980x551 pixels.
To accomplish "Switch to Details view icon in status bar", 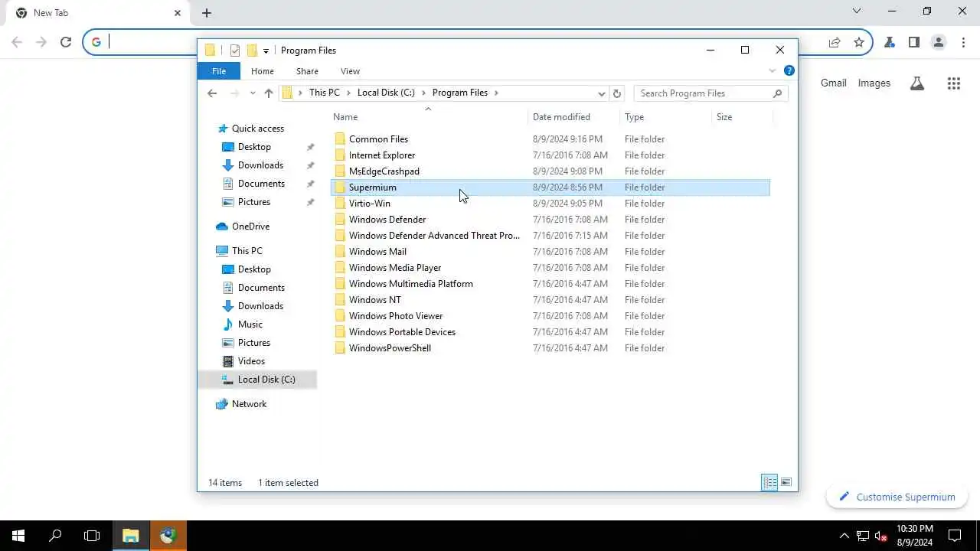I will pos(769,482).
